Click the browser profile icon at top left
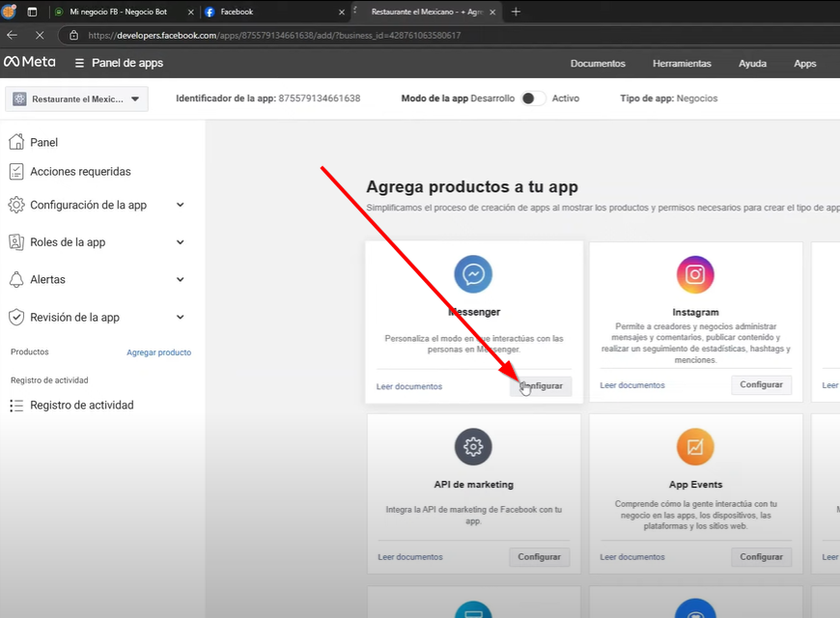840x618 pixels. point(9,12)
